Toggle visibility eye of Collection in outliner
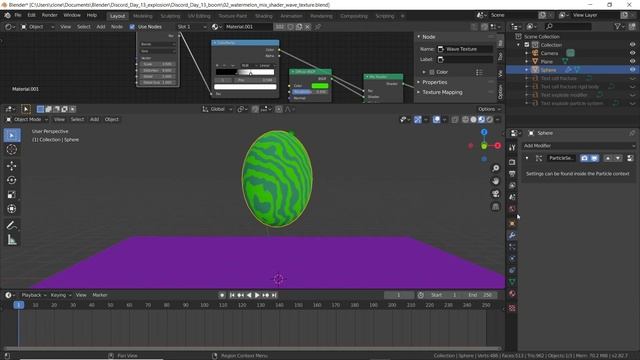This screenshot has width=640, height=360. tap(632, 45)
